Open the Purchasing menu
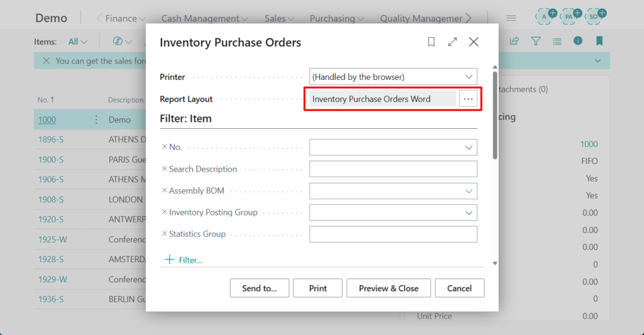Viewport: 644px width, 335px height. coord(336,18)
